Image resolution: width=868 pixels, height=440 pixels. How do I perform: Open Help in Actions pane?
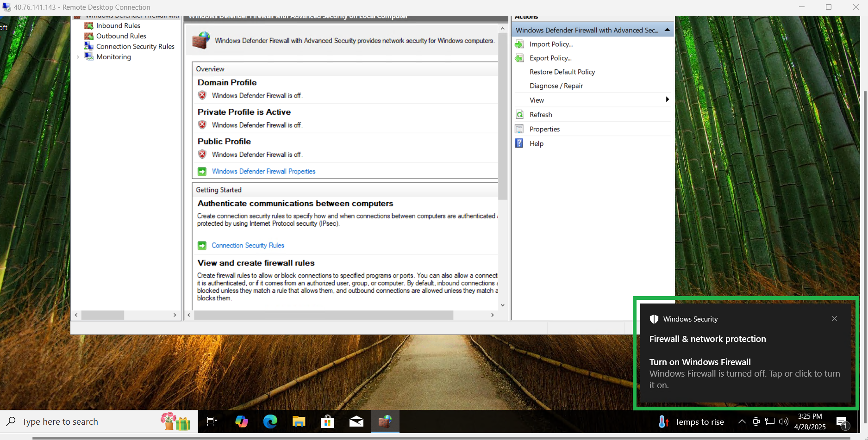pyautogui.click(x=537, y=144)
